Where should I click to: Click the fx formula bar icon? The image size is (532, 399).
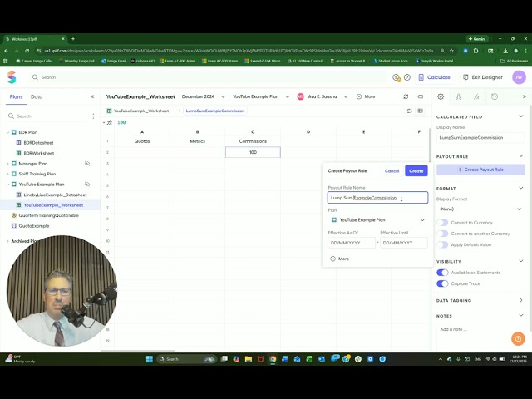(x=110, y=122)
